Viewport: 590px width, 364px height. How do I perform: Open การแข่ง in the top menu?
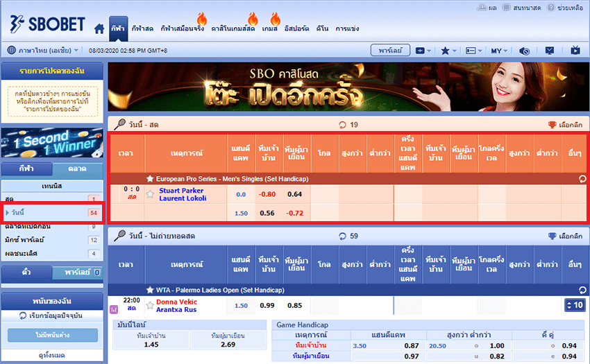click(x=347, y=28)
